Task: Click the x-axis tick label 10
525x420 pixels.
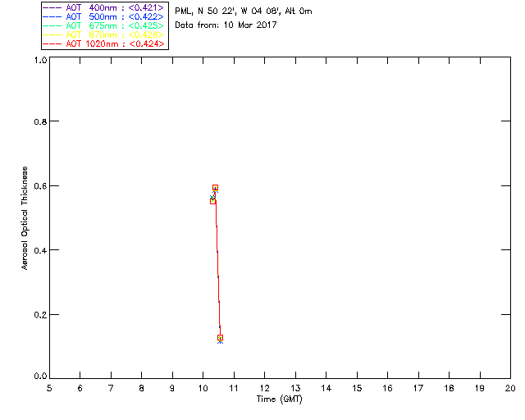Action: coord(203,388)
